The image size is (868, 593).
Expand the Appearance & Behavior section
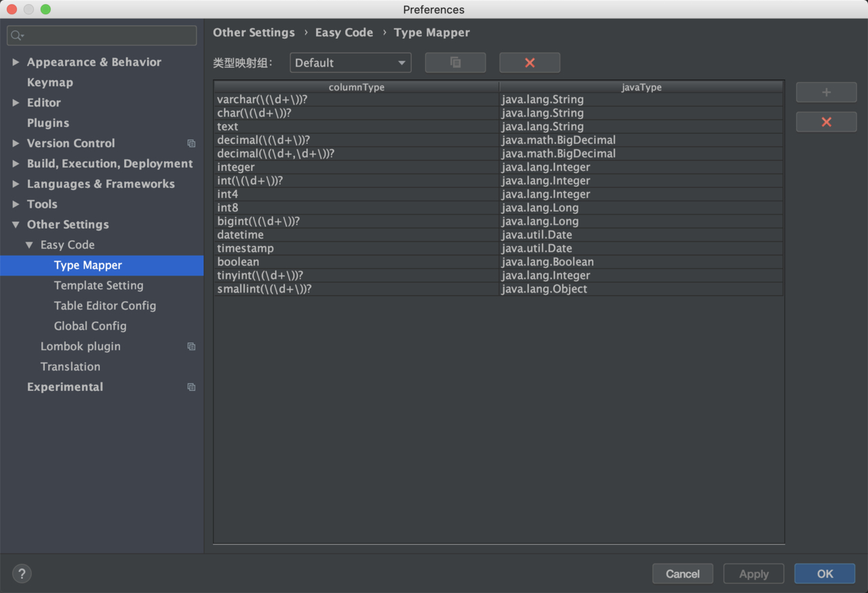pyautogui.click(x=16, y=62)
